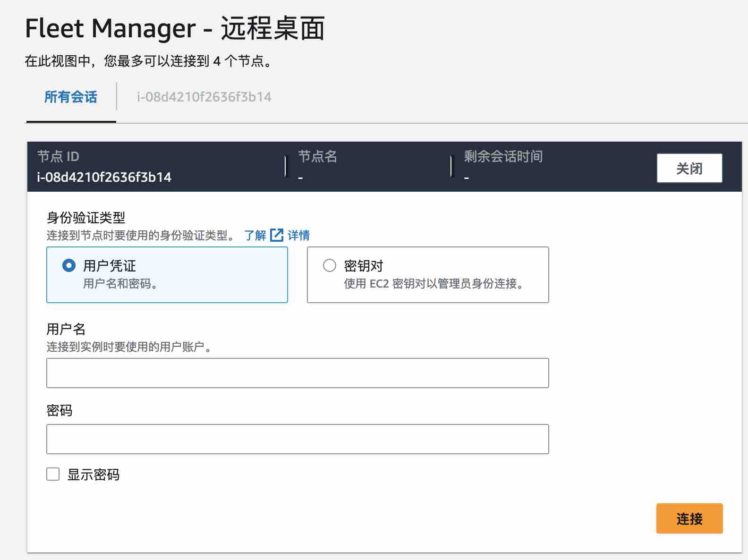Focus the 用户名 input field
Image resolution: width=748 pixels, height=560 pixels.
(x=297, y=373)
